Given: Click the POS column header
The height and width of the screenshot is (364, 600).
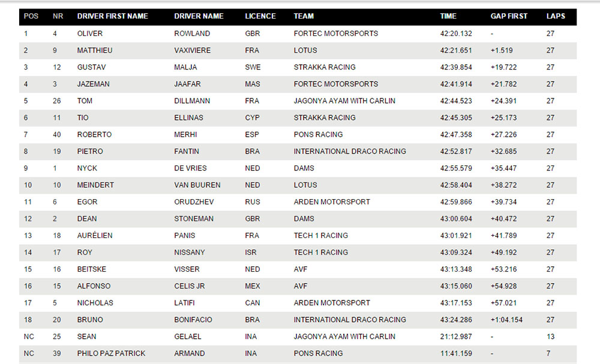Looking at the screenshot, I should click(31, 16).
